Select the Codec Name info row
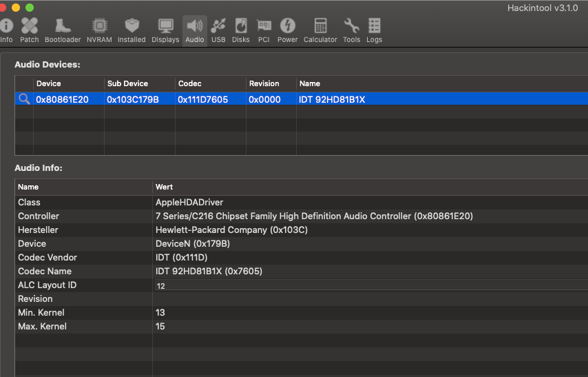Image resolution: width=588 pixels, height=377 pixels. [45, 272]
